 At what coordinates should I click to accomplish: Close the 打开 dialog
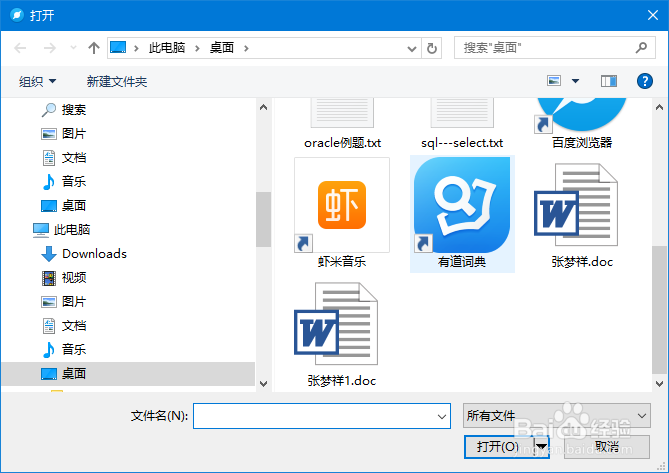653,15
